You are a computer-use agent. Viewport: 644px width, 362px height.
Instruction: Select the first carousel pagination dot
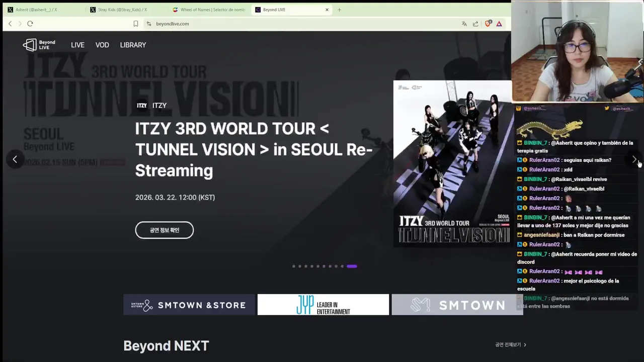click(x=294, y=266)
